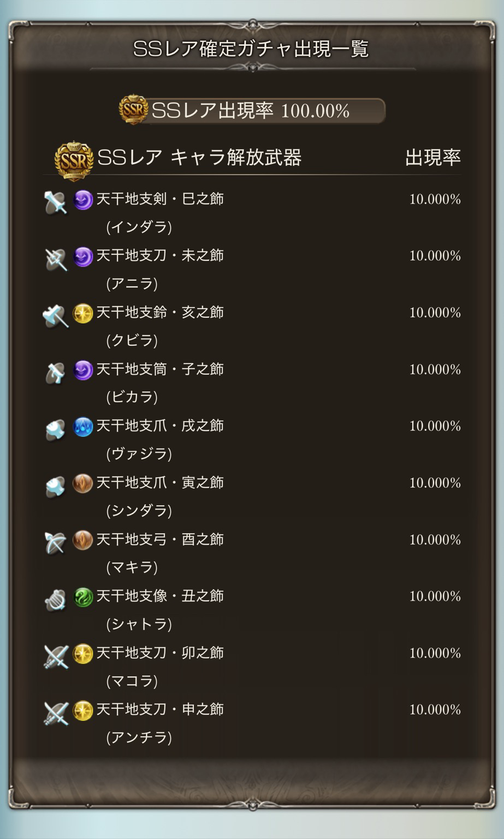The height and width of the screenshot is (839, 504).
Task: Click the bow weapon-type icon for マキラ's weapon
Action: (56, 542)
